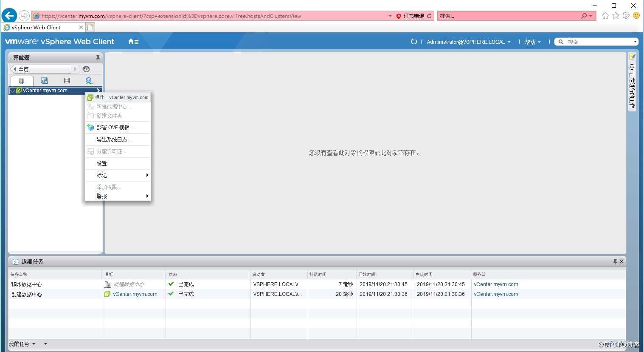Collapse the vCenter.myvm.com tree node
644x352 pixels.
tap(12, 91)
